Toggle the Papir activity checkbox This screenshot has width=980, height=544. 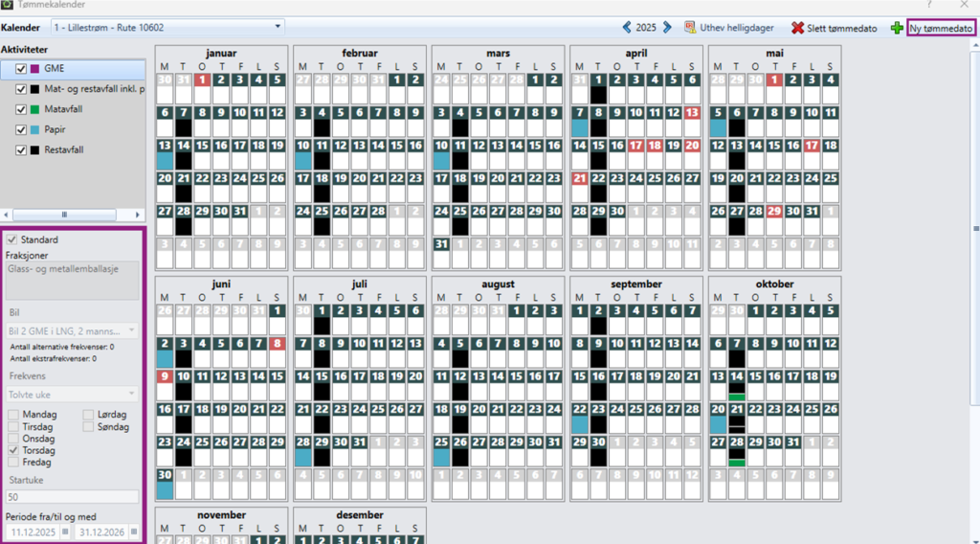pos(21,129)
